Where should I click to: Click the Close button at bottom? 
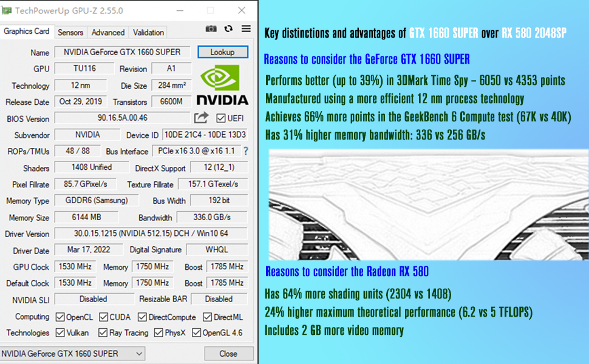[229, 354]
